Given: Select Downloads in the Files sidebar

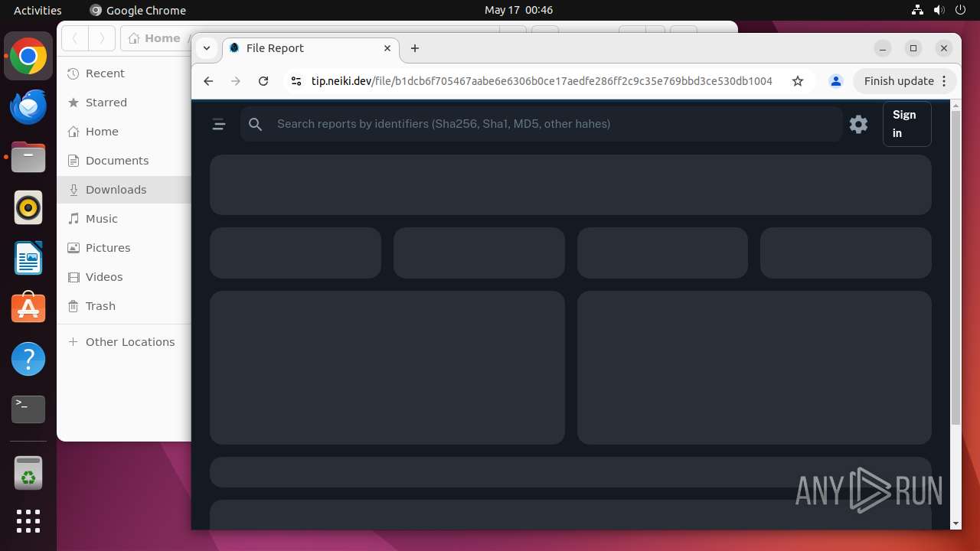Looking at the screenshot, I should [x=124, y=190].
